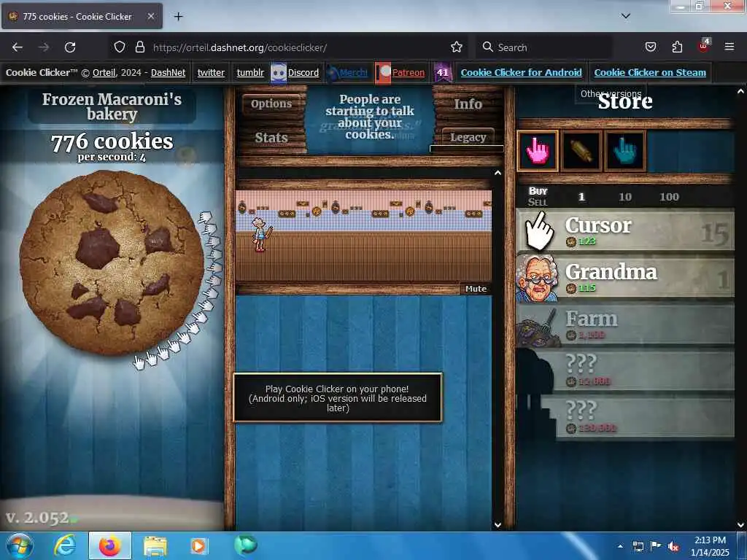Image resolution: width=747 pixels, height=560 pixels.
Task: Open Firefox application menu
Action: (729, 47)
